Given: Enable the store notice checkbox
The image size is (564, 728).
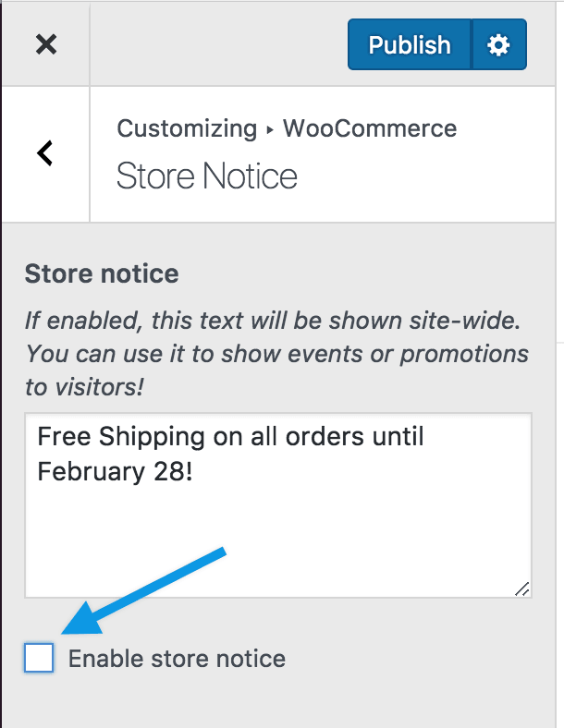Looking at the screenshot, I should click(x=39, y=658).
